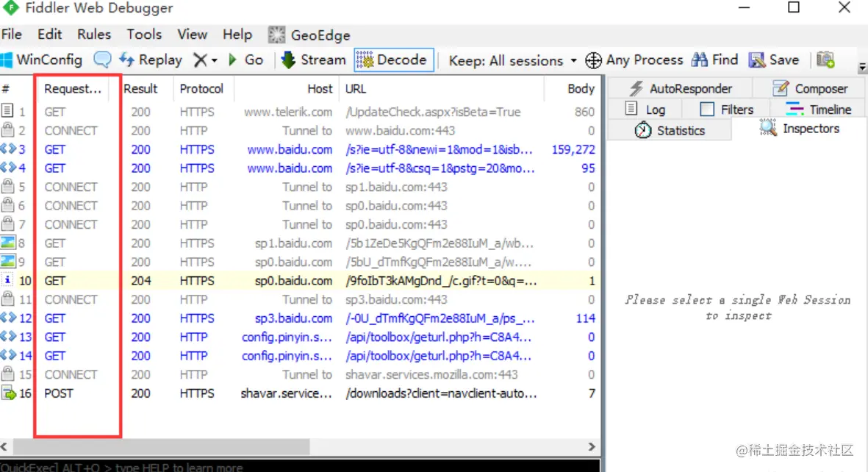This screenshot has height=472, width=868.
Task: Sort by the Host column header
Action: 320,89
